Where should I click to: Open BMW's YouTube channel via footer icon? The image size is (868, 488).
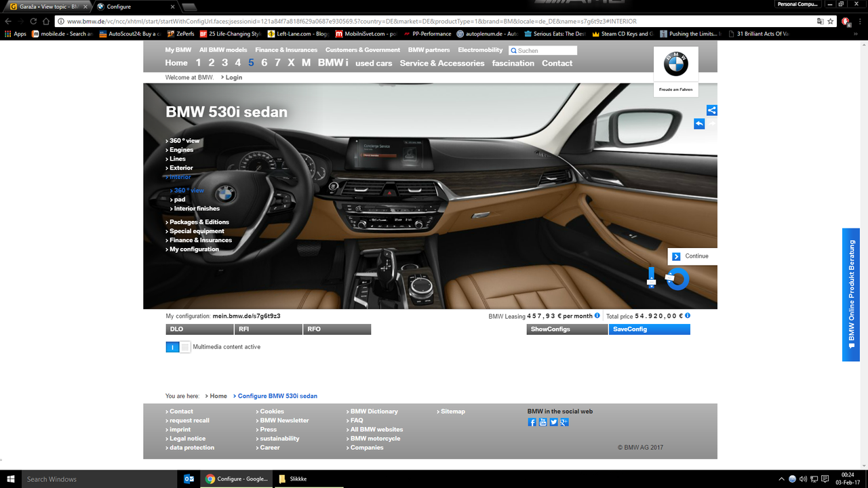pyautogui.click(x=542, y=422)
